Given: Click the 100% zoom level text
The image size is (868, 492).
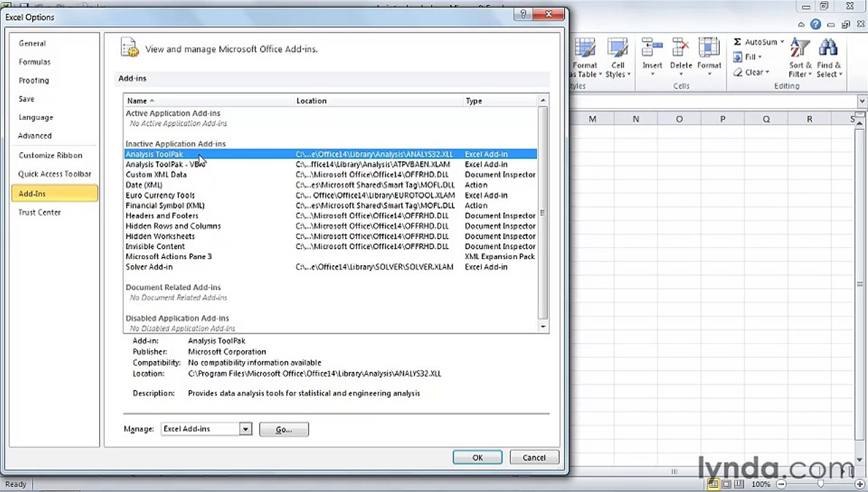Looking at the screenshot, I should (x=761, y=484).
